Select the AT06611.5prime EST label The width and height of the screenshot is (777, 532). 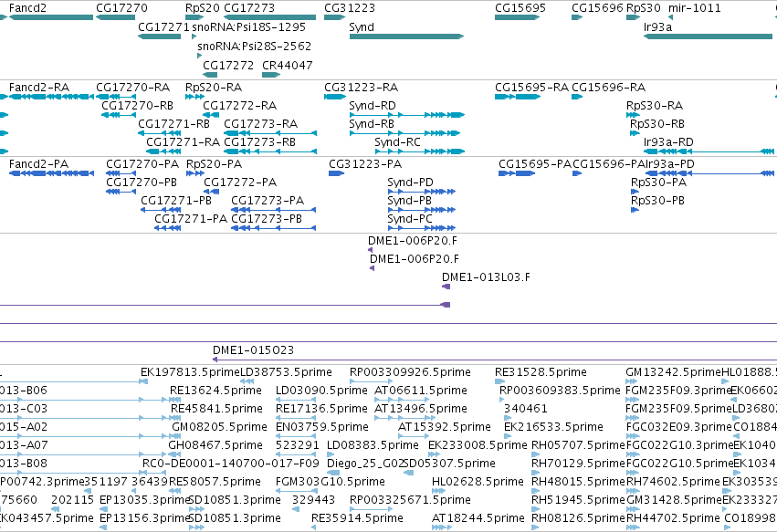[421, 391]
